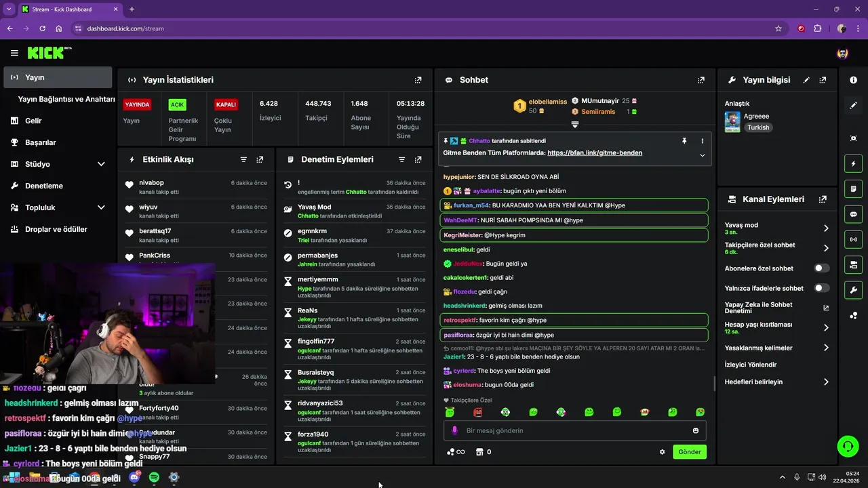The width and height of the screenshot is (868, 488).
Task: Click the YAYINDA status badge
Action: click(136, 104)
